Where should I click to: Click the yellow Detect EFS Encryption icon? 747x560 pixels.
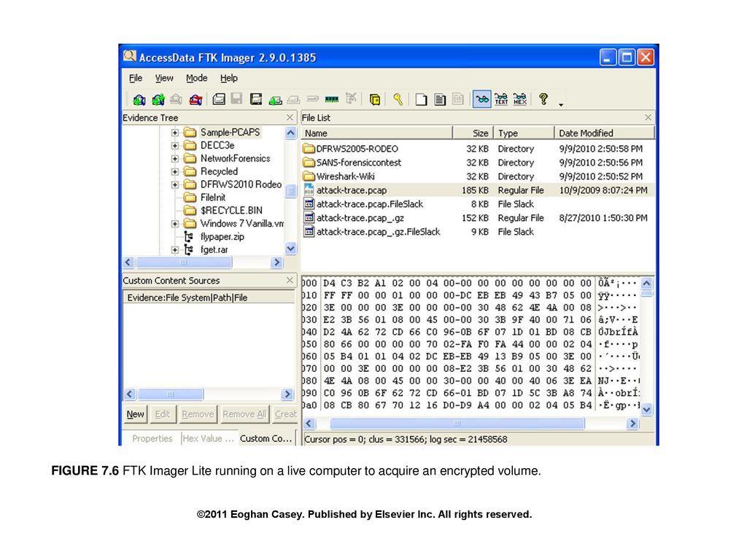pyautogui.click(x=375, y=99)
